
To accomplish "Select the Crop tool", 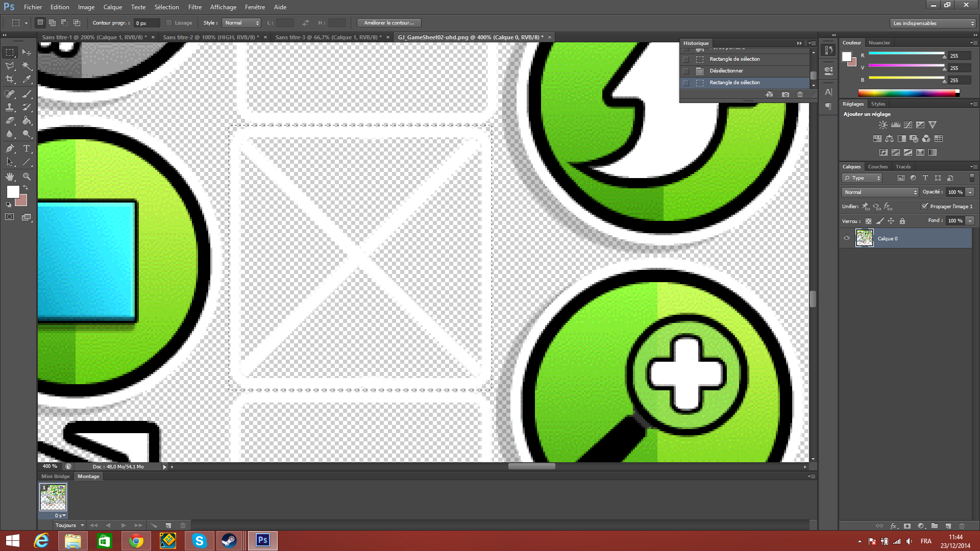I will coord(10,80).
